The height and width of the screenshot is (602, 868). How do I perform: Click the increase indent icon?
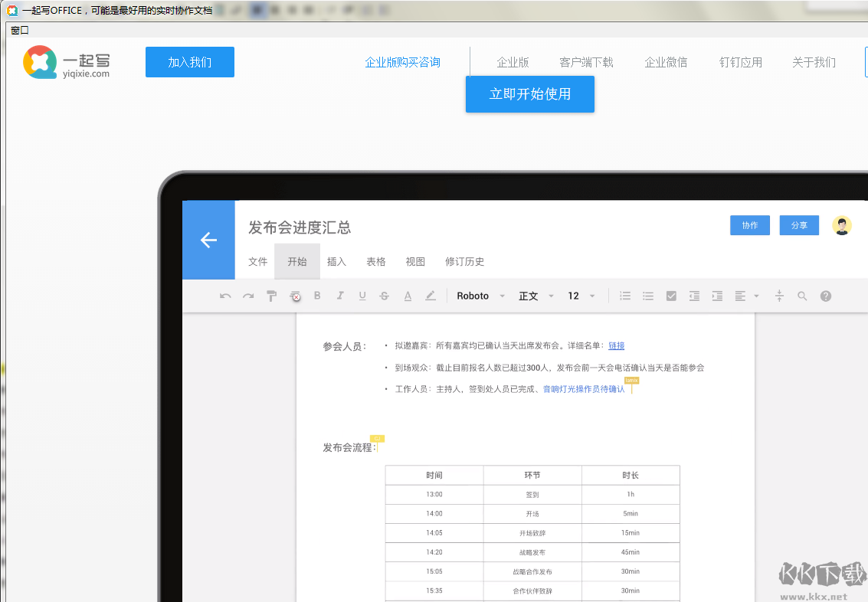pos(717,296)
